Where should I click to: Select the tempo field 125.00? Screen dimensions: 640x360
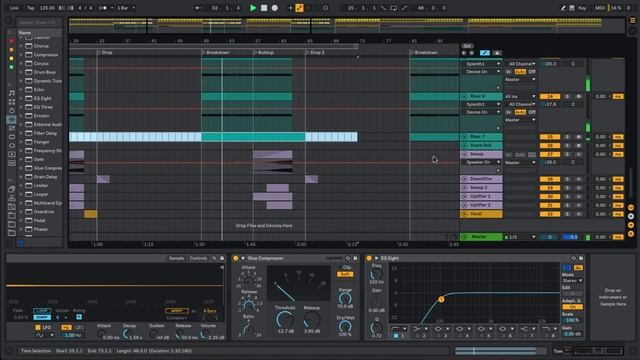pyautogui.click(x=47, y=8)
